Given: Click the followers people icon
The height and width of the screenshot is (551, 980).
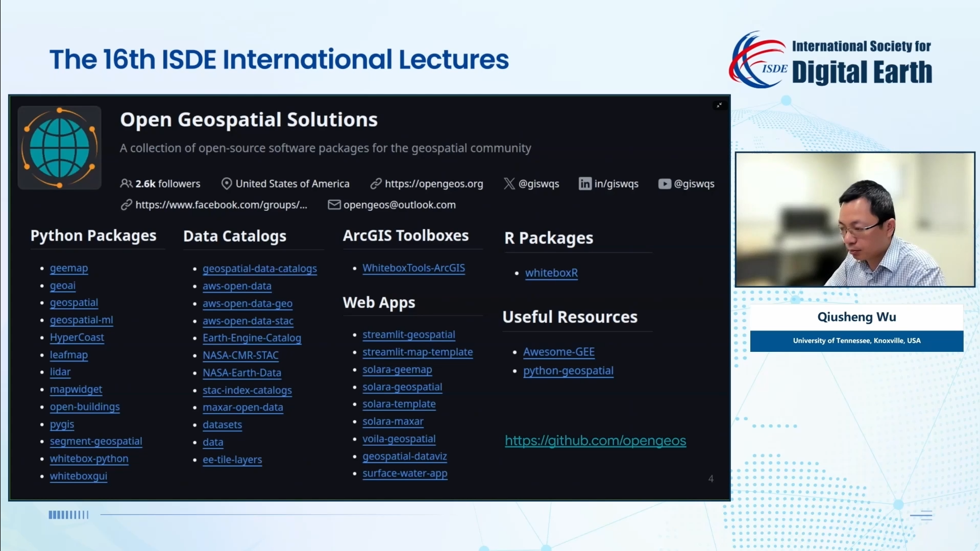Looking at the screenshot, I should [x=126, y=183].
